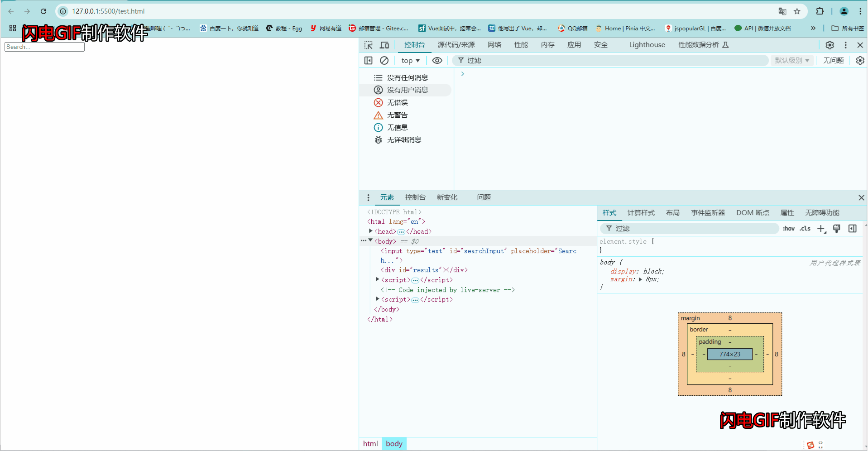
Task: Toggle element state with :hov
Action: pyautogui.click(x=789, y=229)
